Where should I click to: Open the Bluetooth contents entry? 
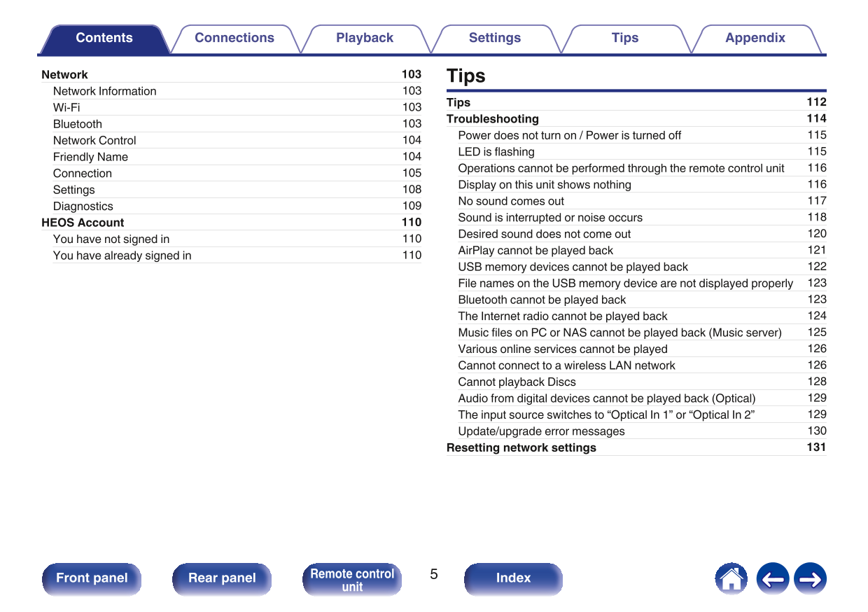click(x=78, y=124)
